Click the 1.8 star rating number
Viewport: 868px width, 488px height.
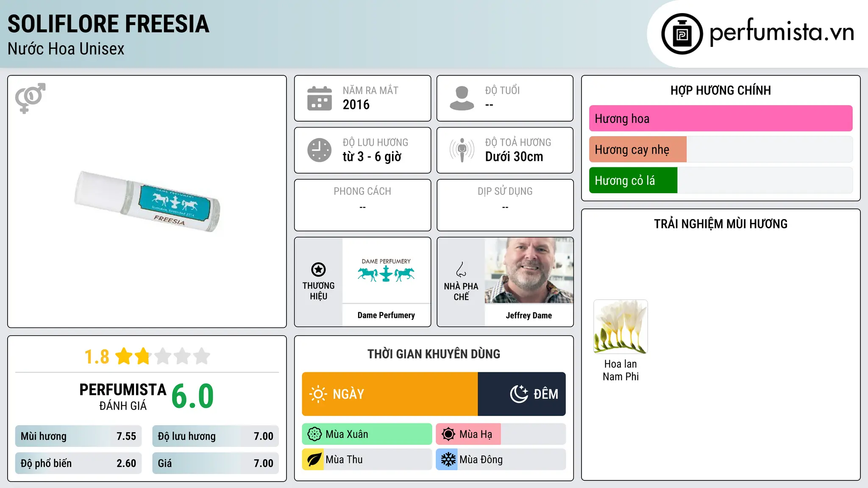[97, 357]
